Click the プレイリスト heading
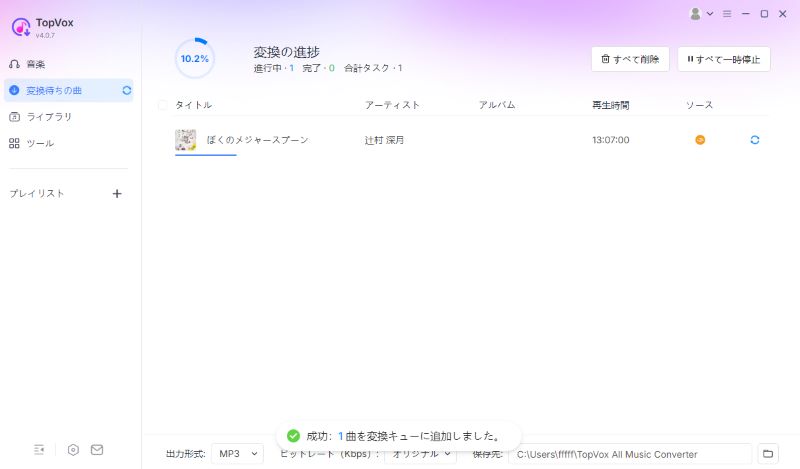The width and height of the screenshot is (800, 469). click(x=37, y=193)
